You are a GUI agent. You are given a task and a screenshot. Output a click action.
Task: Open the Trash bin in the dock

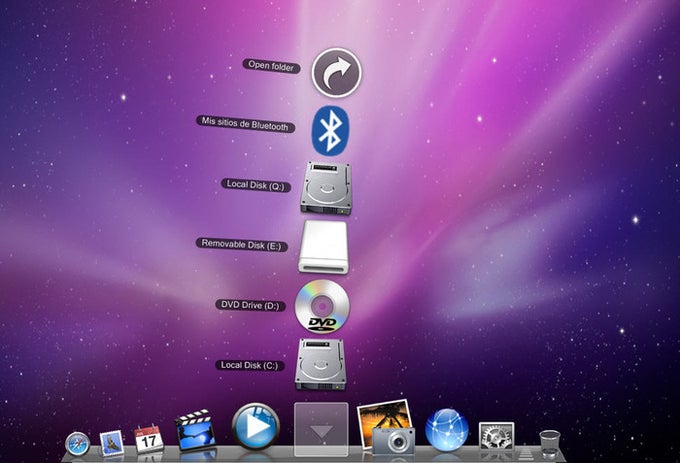coord(549,443)
